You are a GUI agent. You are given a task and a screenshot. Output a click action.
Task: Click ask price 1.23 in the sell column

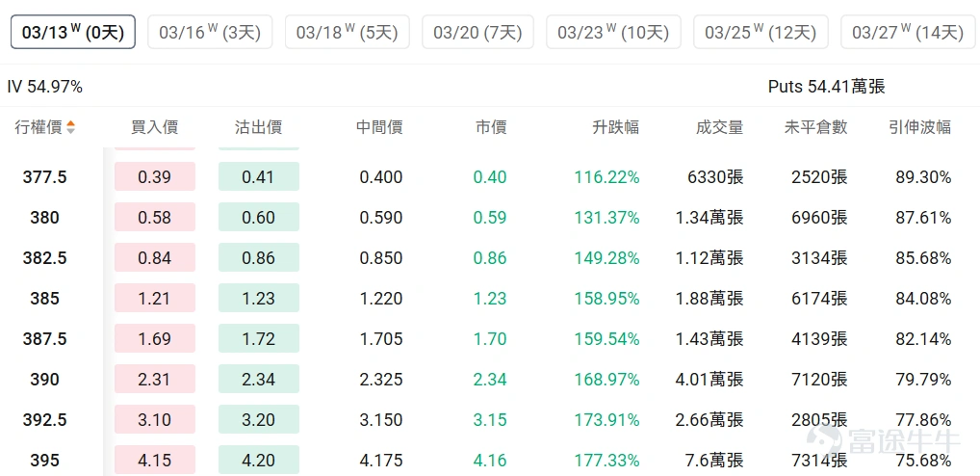click(x=259, y=299)
